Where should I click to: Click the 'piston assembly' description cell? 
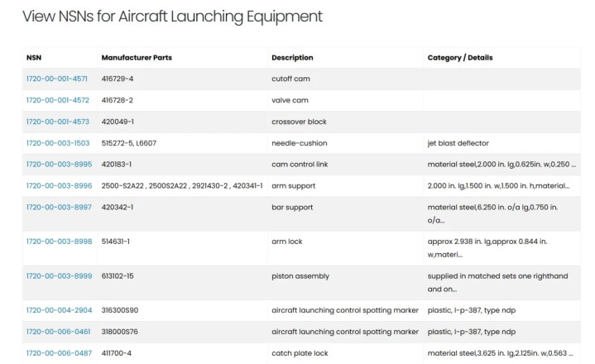300,276
